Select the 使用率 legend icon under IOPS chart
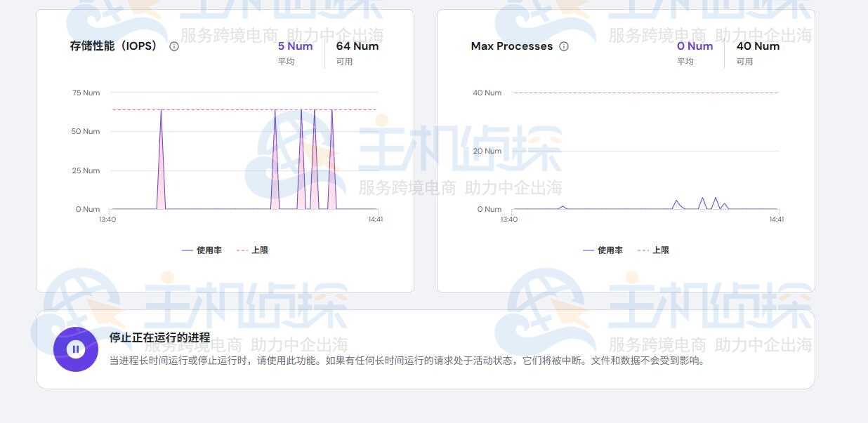868x423 pixels. click(x=188, y=250)
